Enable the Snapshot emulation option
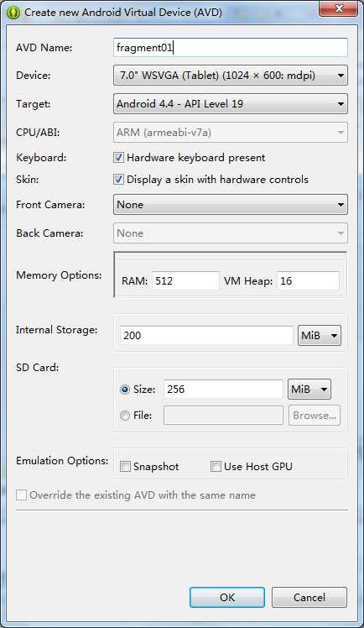Viewport: 364px width, 628px height. [125, 467]
